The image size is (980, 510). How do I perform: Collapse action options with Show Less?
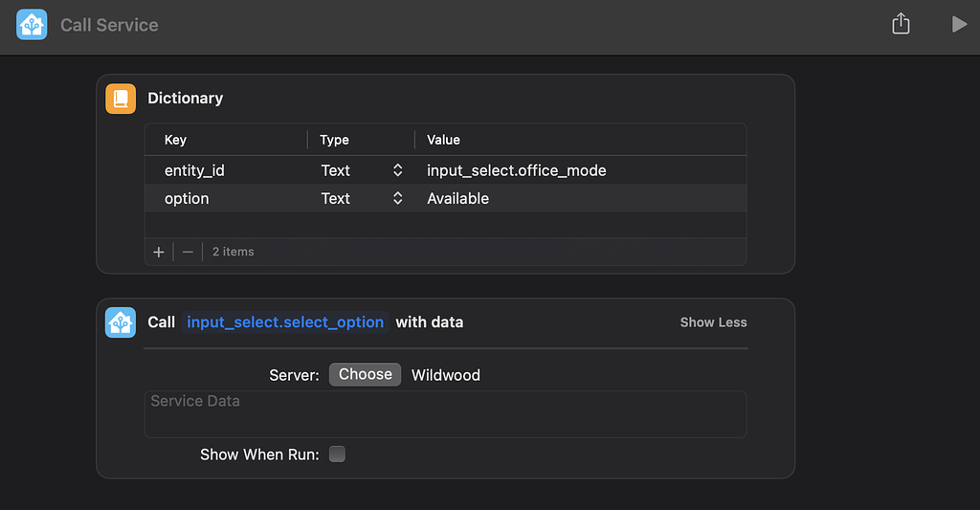click(713, 322)
